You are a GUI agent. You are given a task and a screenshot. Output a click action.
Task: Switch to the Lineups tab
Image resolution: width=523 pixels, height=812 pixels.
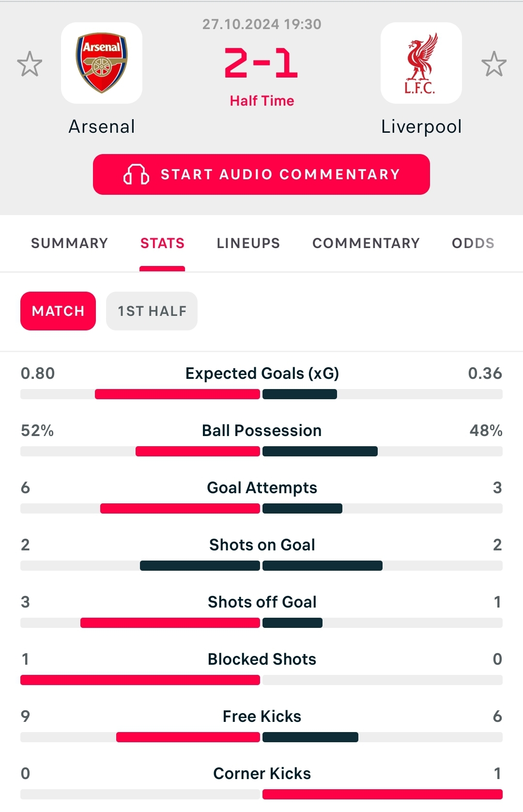[248, 243]
